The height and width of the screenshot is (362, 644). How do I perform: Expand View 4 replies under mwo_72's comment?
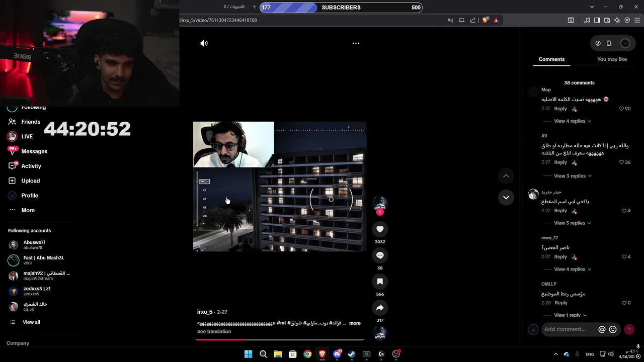coord(573,269)
